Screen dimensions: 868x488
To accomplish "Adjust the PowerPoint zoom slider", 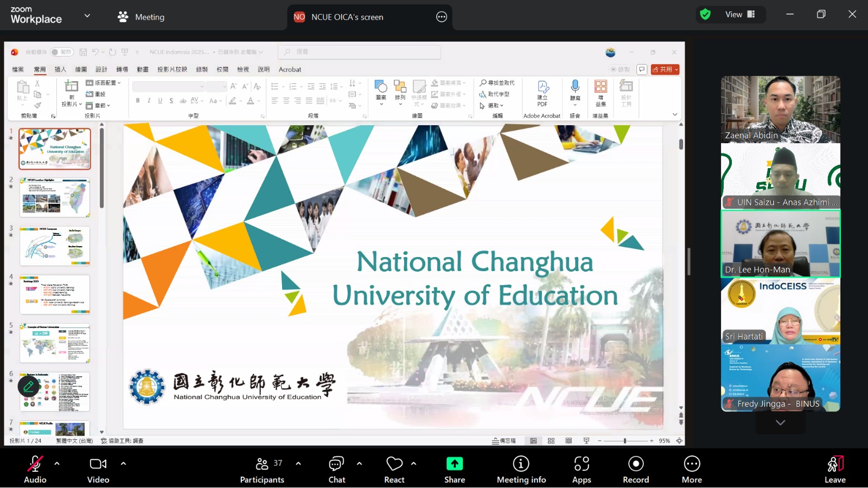I will coord(625,441).
